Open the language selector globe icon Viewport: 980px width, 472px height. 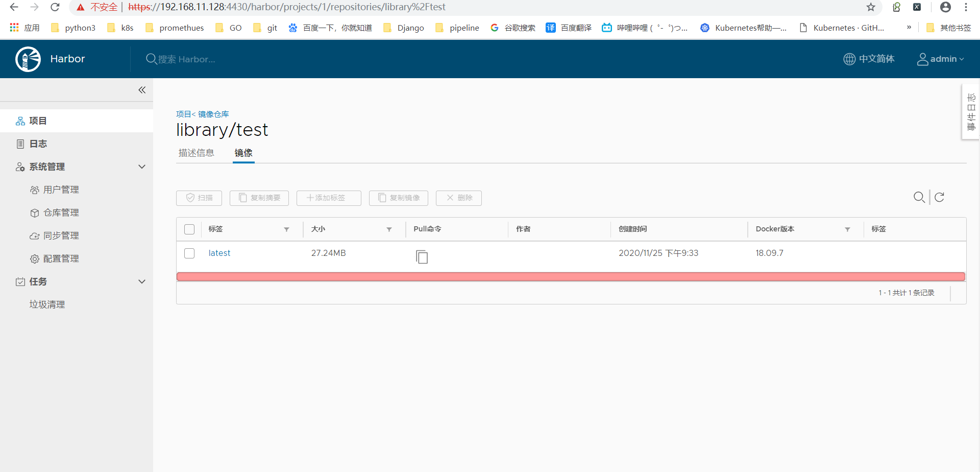pyautogui.click(x=849, y=59)
